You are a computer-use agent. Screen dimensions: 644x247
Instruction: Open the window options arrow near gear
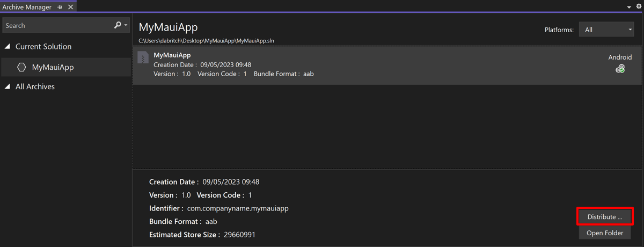coord(629,7)
